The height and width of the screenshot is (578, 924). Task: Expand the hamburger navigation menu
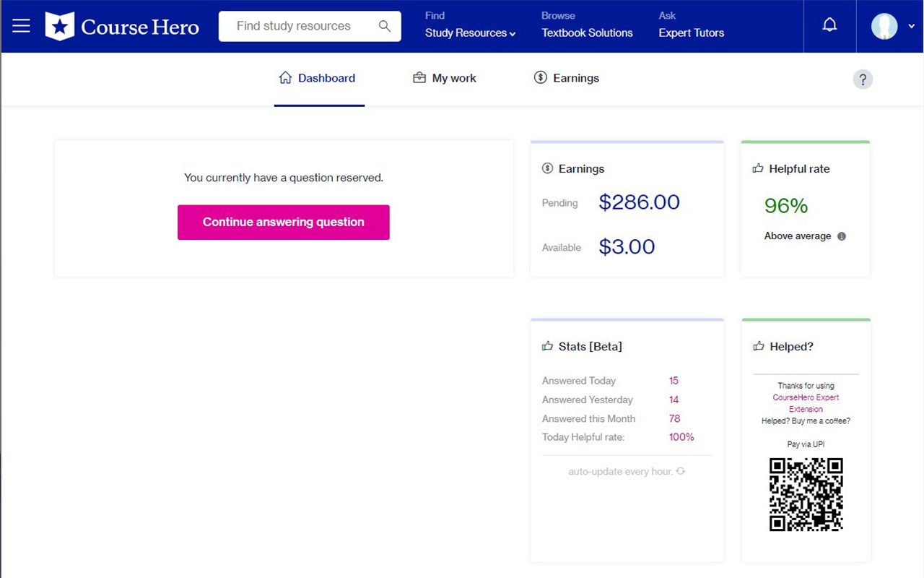pos(21,26)
